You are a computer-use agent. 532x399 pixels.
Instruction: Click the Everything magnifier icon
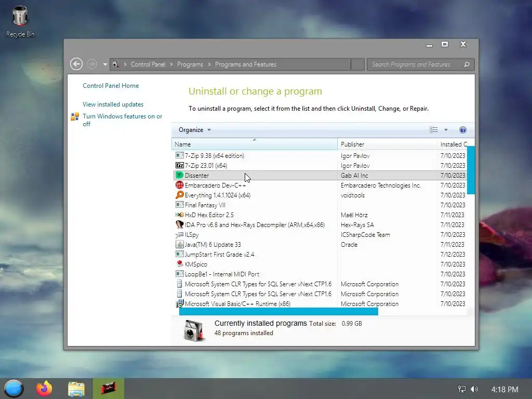179,195
